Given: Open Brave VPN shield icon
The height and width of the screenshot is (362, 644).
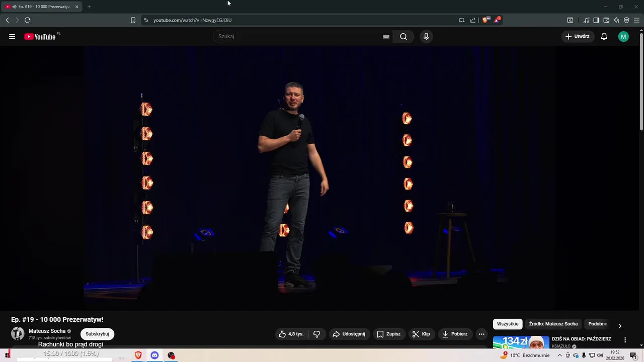Looking at the screenshot, I should [x=626, y=20].
